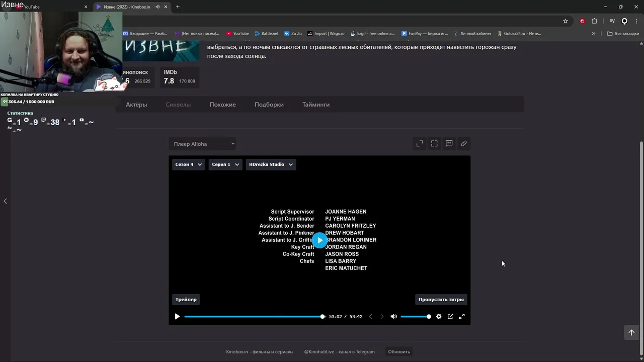The image size is (644, 362).
Task: Mute the player with the speaker icon
Action: coord(393,317)
